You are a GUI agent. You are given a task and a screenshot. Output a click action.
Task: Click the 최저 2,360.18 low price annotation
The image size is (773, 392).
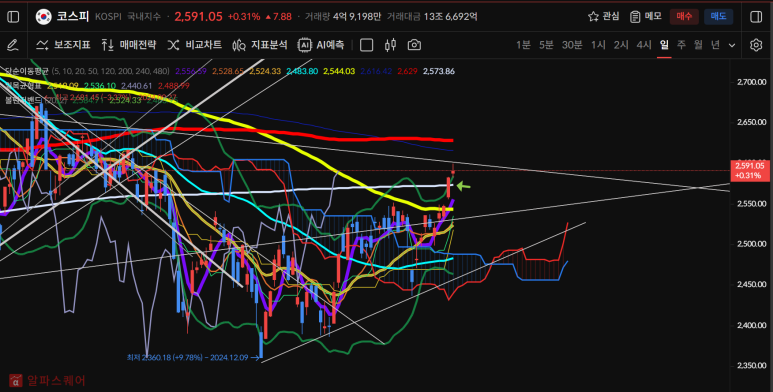click(193, 357)
